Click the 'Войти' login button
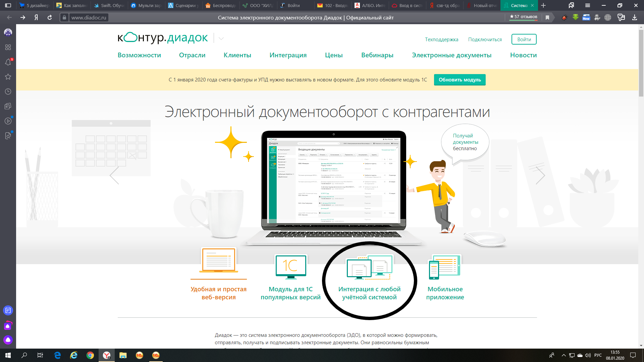Image resolution: width=644 pixels, height=362 pixels. [524, 39]
